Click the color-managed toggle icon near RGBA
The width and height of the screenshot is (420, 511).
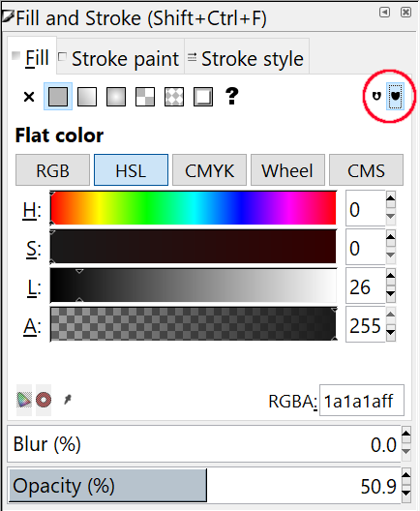(24, 400)
